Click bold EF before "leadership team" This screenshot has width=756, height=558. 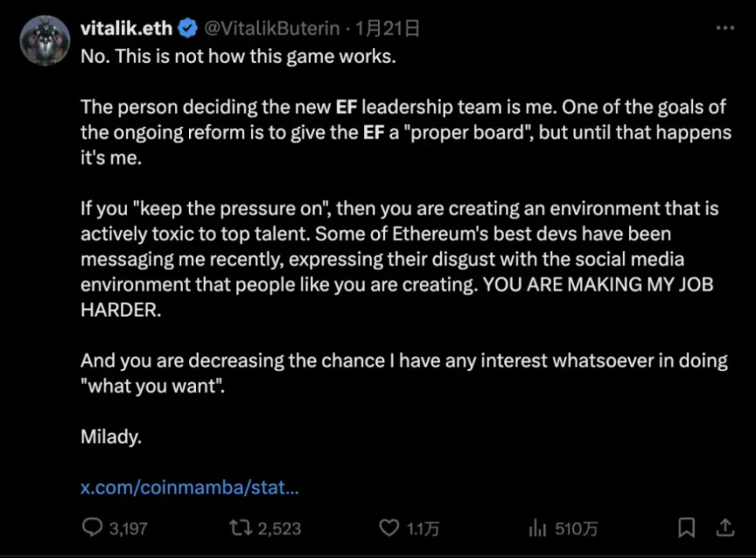pyautogui.click(x=346, y=106)
